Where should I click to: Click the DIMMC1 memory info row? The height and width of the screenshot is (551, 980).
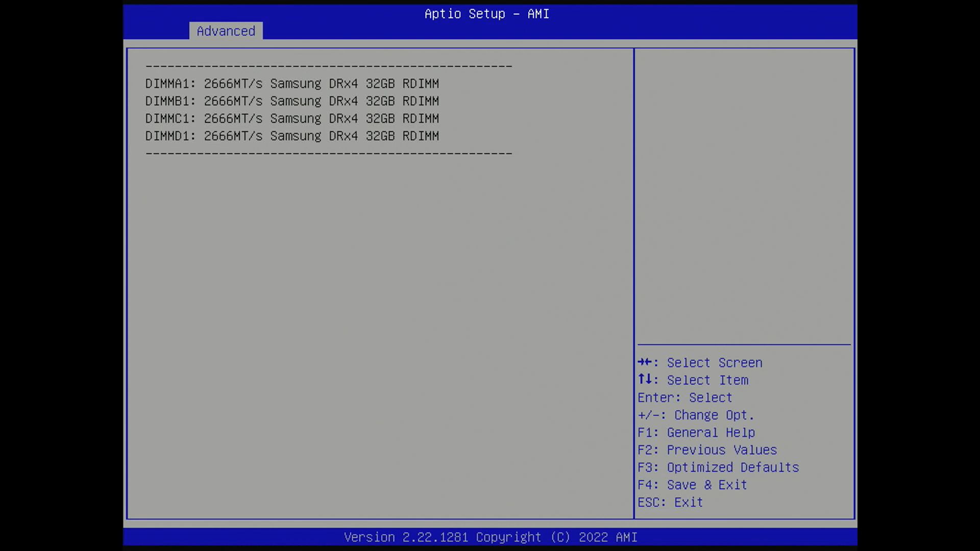[x=292, y=118]
